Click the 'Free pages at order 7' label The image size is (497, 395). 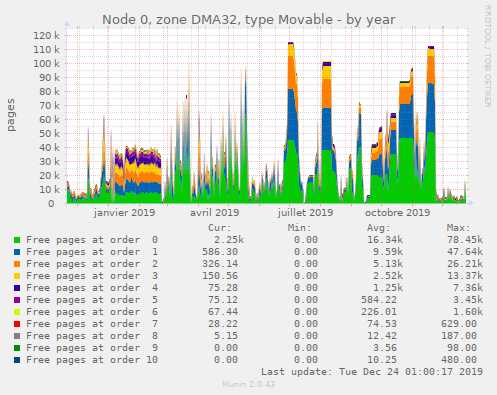(x=92, y=324)
